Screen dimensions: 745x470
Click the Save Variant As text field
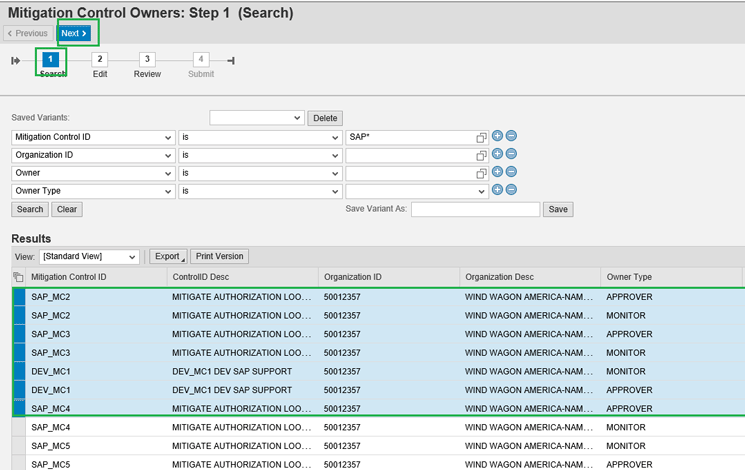[475, 210]
